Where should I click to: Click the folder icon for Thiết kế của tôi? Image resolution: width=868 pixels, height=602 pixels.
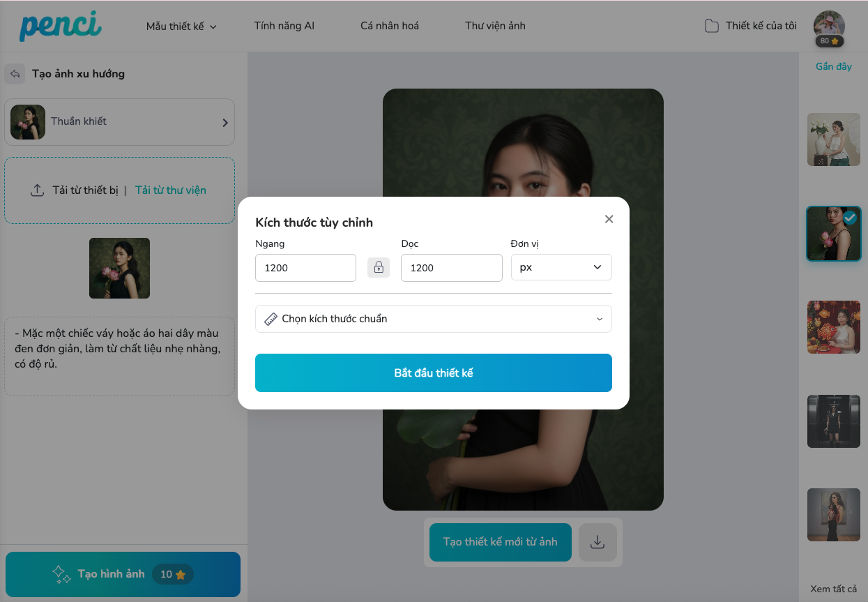click(711, 27)
